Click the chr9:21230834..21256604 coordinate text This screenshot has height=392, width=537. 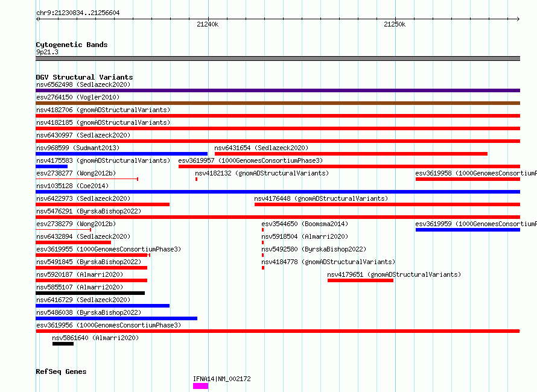(x=78, y=13)
